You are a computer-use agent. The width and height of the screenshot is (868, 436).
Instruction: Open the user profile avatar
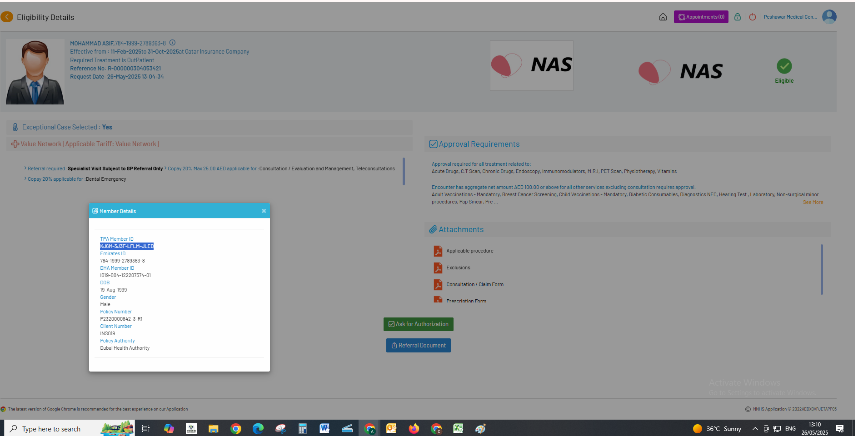(x=829, y=17)
